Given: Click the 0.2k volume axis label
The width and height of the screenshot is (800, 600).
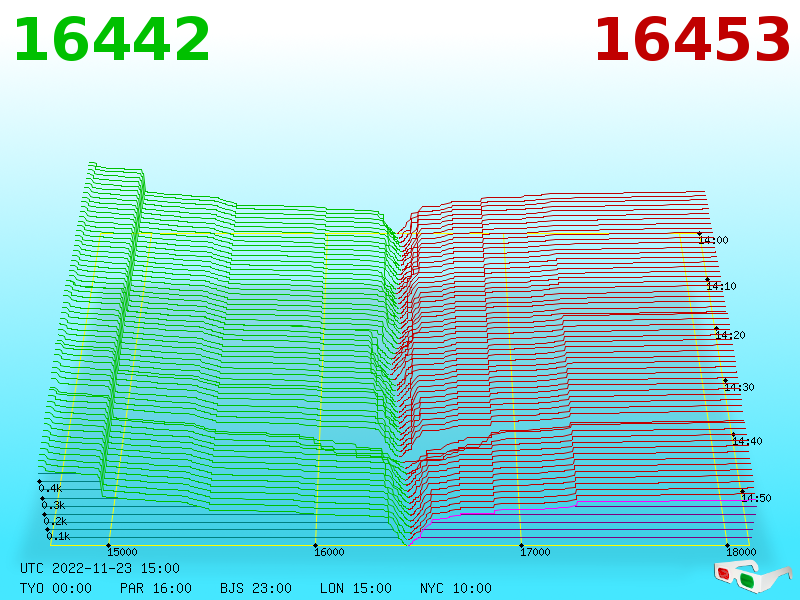Looking at the screenshot, I should coord(56,521).
